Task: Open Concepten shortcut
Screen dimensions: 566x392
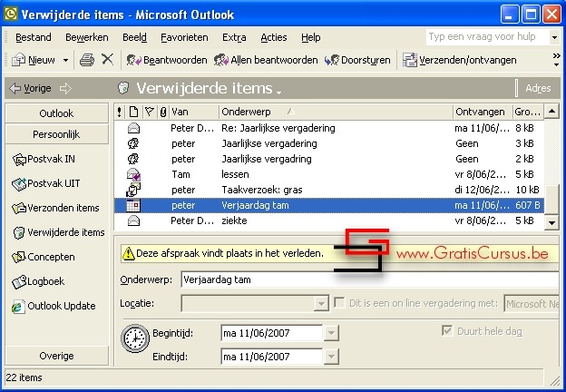Action: (x=44, y=258)
